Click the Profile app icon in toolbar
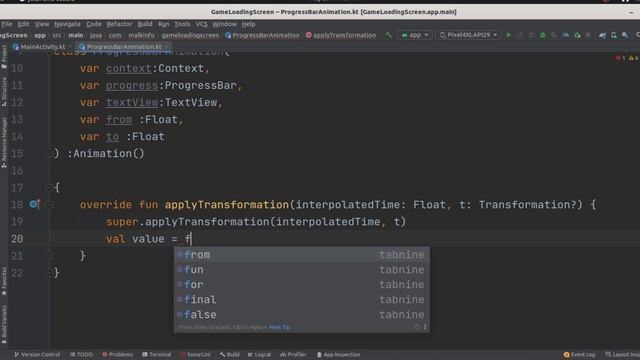The width and height of the screenshot is (640, 360). (566, 36)
